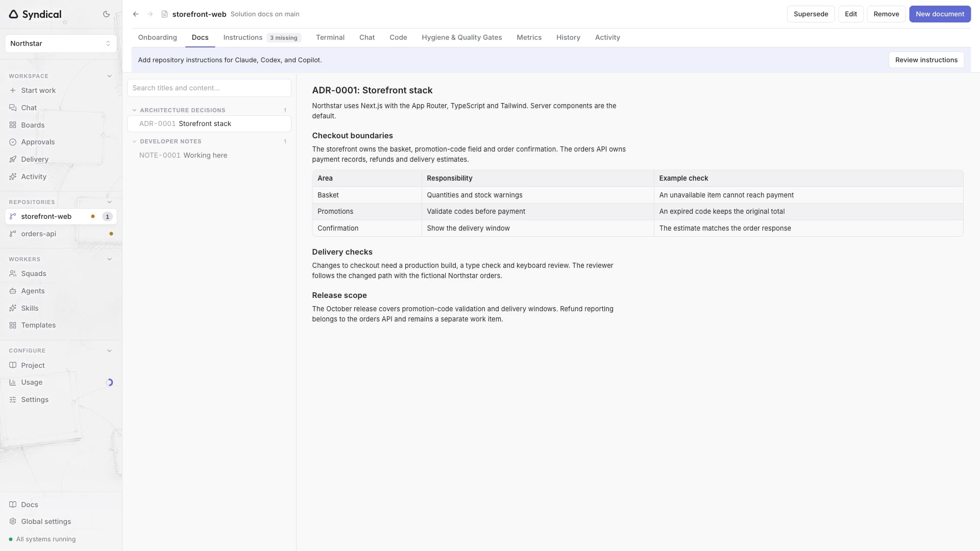
Task: Open Delivery rocket icon
Action: click(13, 159)
